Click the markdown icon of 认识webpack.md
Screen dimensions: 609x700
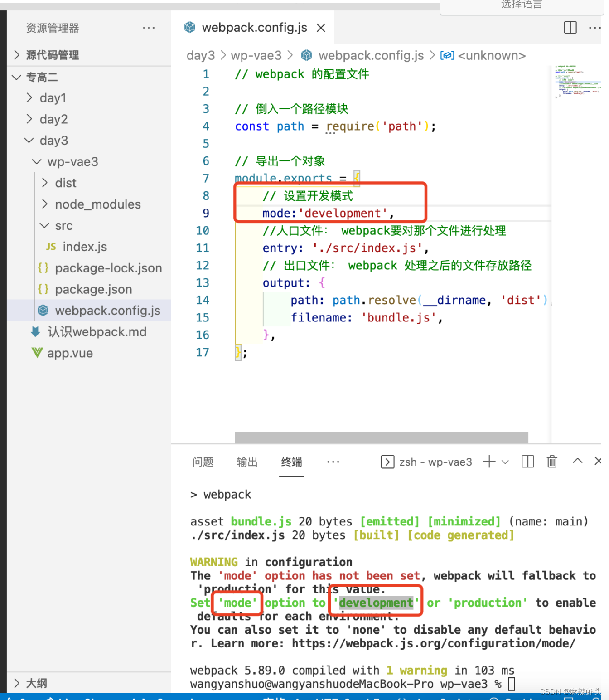coord(36,332)
